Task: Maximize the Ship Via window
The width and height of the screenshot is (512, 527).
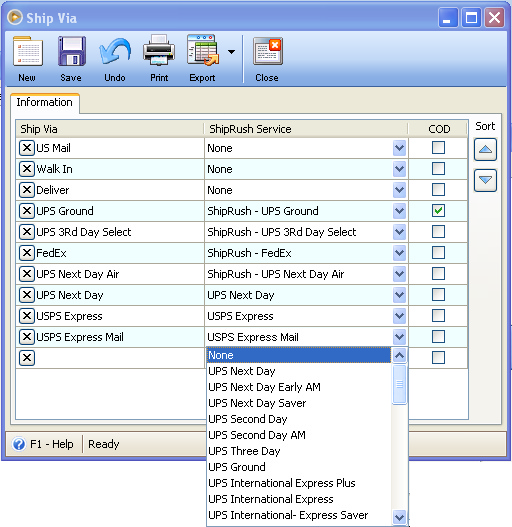Action: (471, 17)
